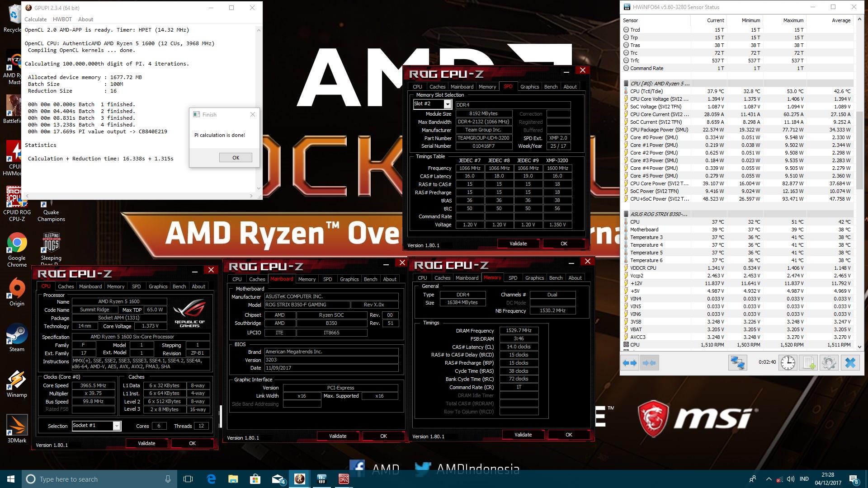868x488 pixels.
Task: Select Memory tab in Mainboard CPU-Z window
Action: 307,279
